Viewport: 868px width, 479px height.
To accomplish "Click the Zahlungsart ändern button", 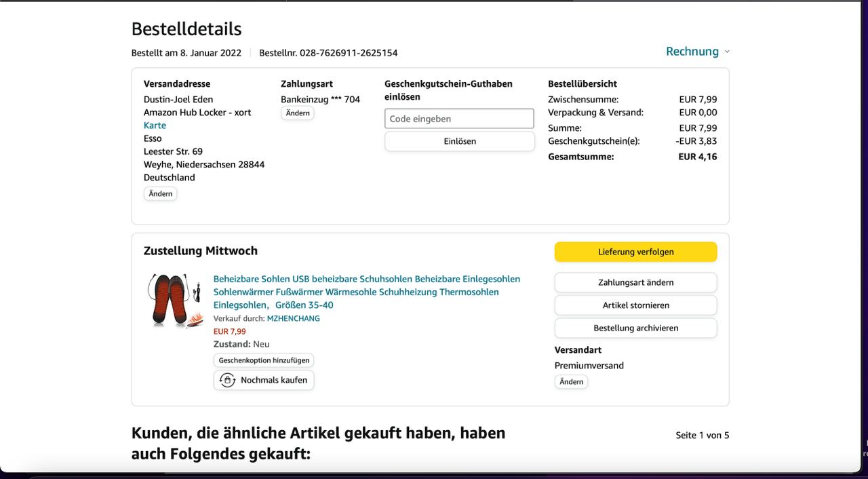I will (x=635, y=282).
